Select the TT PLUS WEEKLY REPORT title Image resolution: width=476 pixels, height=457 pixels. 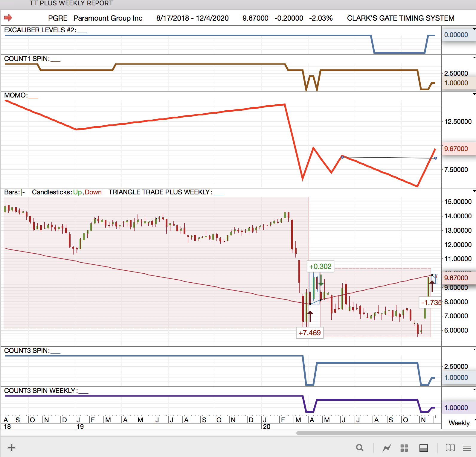(71, 3)
